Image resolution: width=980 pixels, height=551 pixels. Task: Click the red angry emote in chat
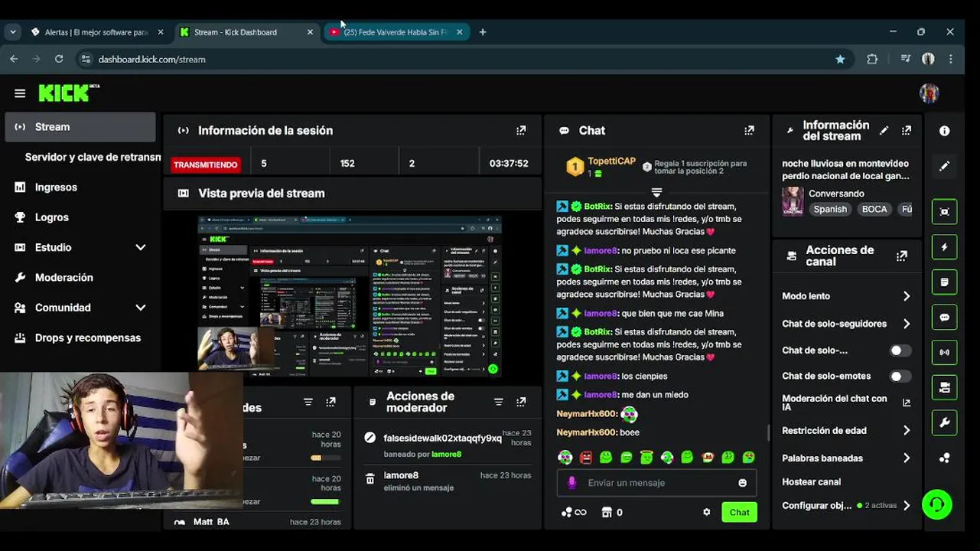(x=585, y=458)
